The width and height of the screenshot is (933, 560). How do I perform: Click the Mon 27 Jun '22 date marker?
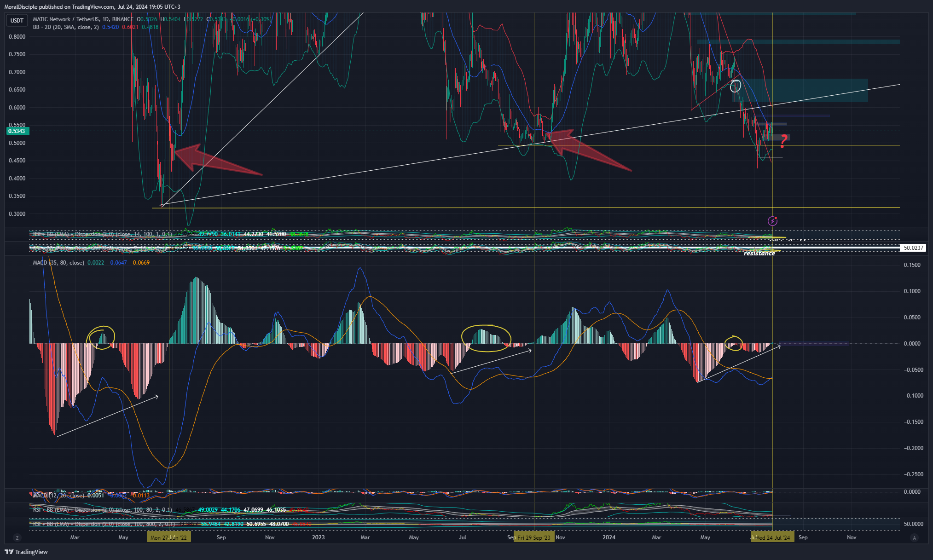(168, 537)
